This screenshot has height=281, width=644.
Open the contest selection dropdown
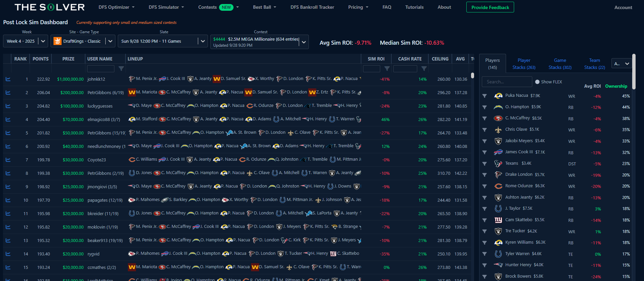point(304,42)
